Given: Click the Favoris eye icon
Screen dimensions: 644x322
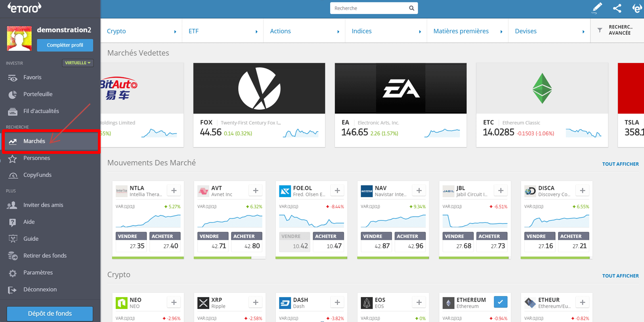Looking at the screenshot, I should (13, 78).
